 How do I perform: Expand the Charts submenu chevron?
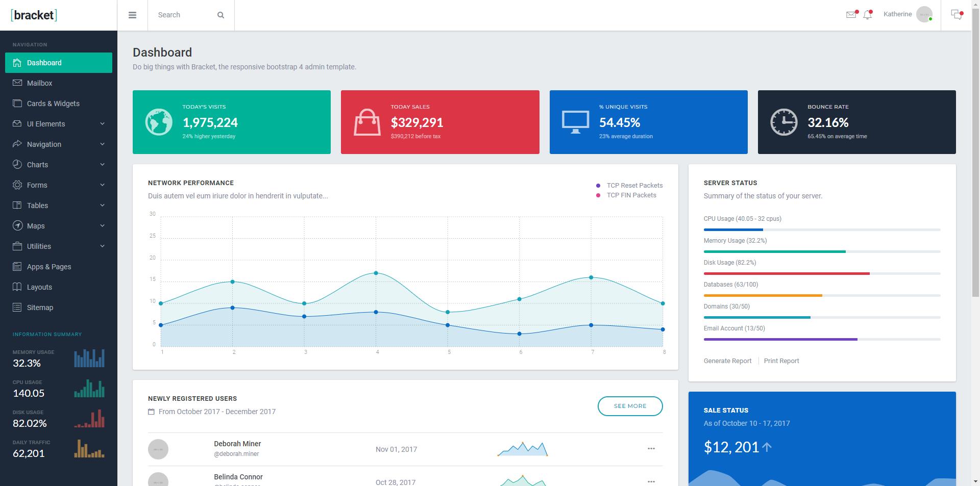(102, 165)
